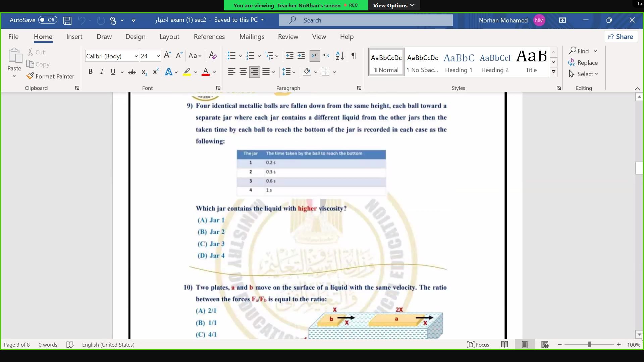The width and height of the screenshot is (644, 362).
Task: Click the Search box in title bar
Action: (366, 20)
